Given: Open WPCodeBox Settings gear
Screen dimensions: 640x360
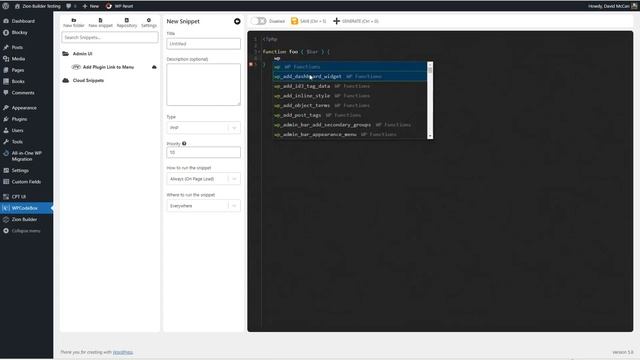Looking at the screenshot, I should pyautogui.click(x=149, y=22).
